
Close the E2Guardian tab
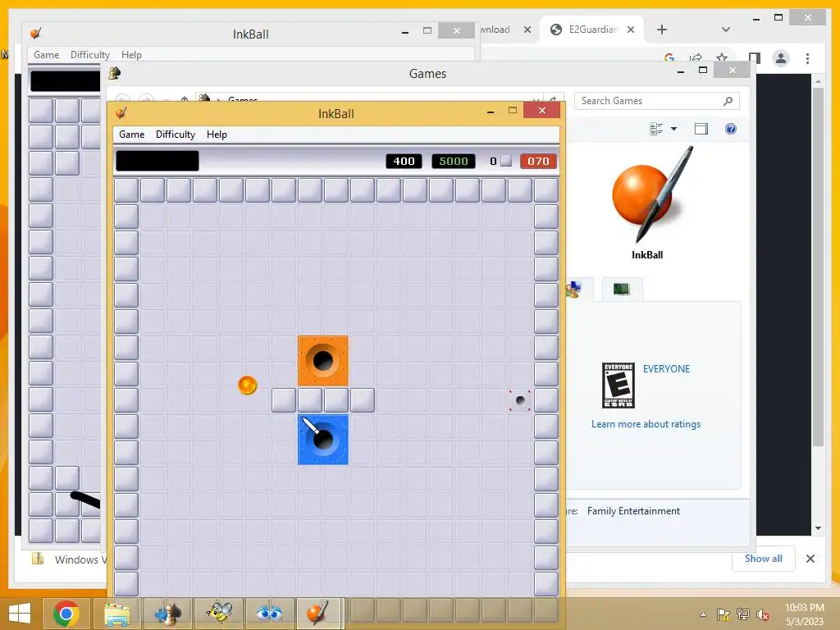631,30
